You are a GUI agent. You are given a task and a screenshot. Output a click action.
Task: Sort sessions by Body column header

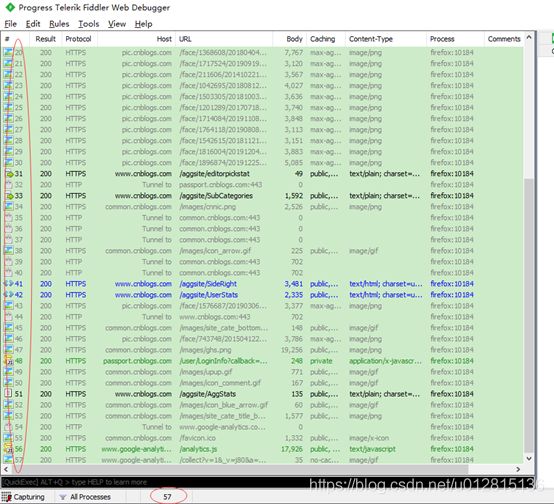pos(290,39)
